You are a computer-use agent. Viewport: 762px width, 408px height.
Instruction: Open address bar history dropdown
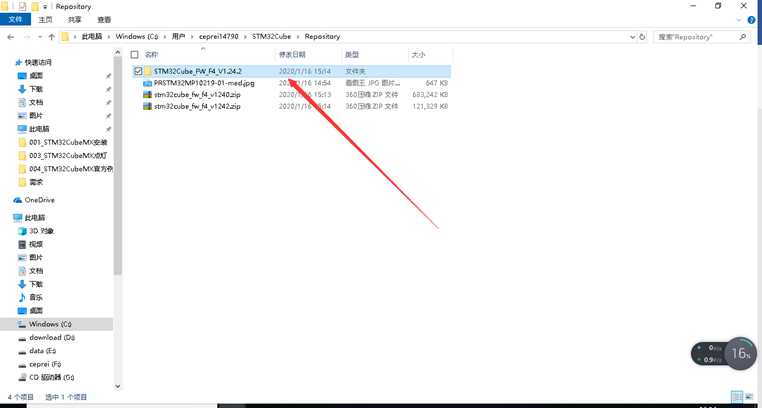coord(632,37)
